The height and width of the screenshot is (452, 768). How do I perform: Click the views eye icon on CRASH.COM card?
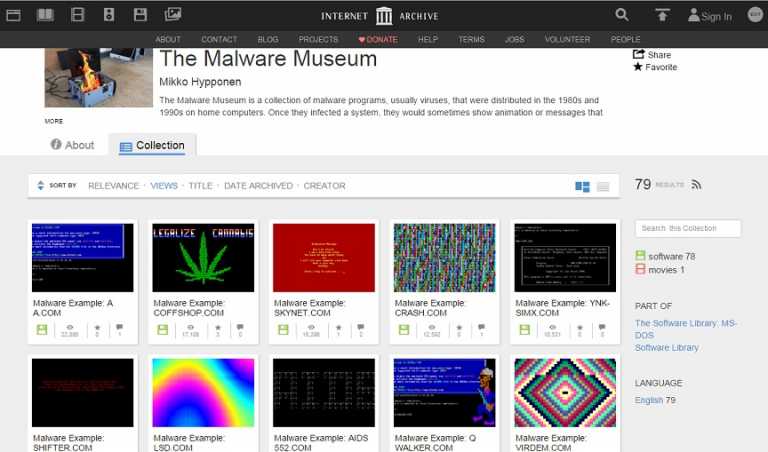tap(432, 327)
